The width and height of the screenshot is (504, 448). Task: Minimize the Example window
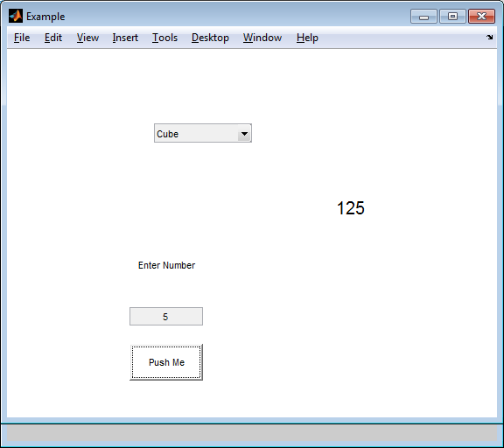(x=423, y=17)
